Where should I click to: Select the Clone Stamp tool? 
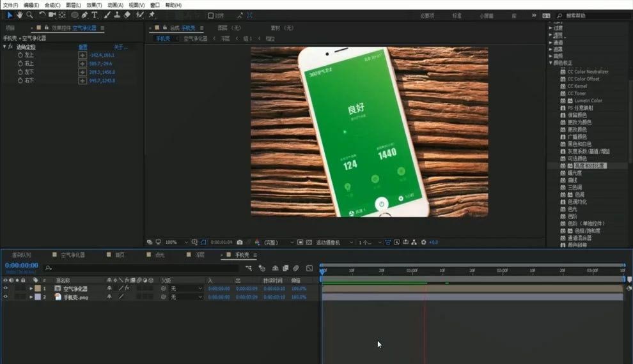tap(117, 15)
